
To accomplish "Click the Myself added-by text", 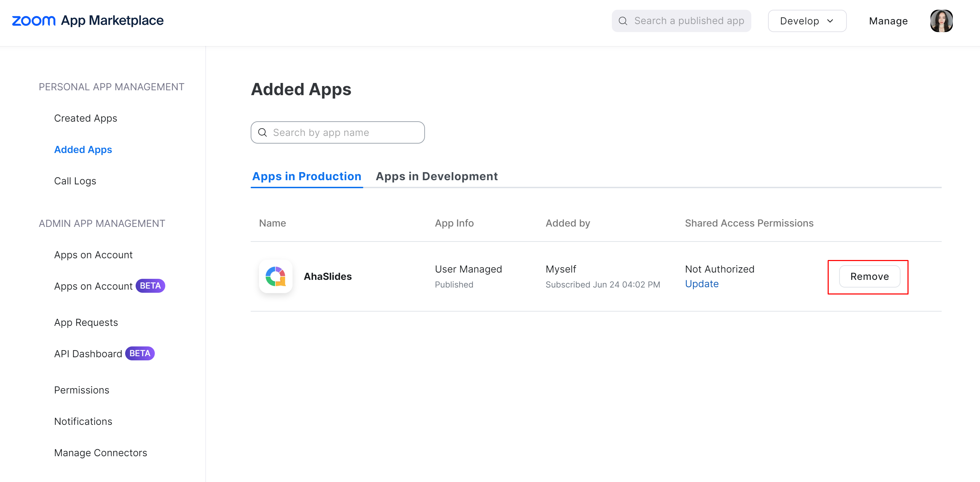I will pos(561,269).
